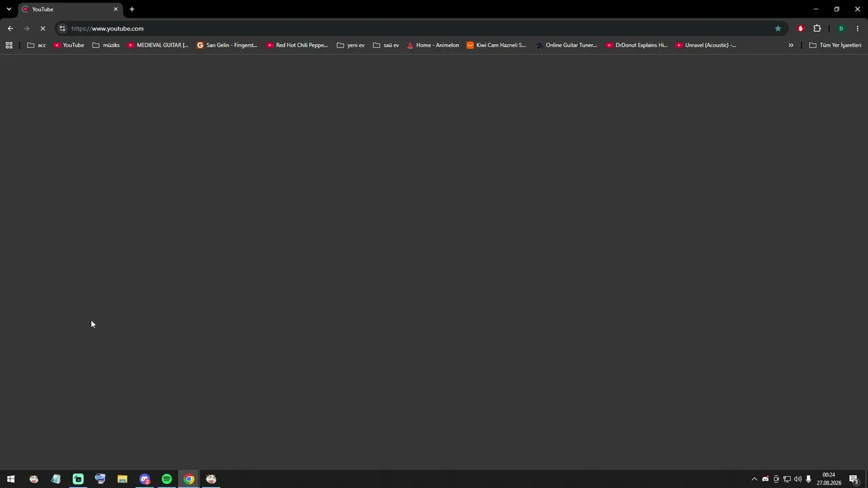Open the last cat-face taskbar app

pos(211,479)
